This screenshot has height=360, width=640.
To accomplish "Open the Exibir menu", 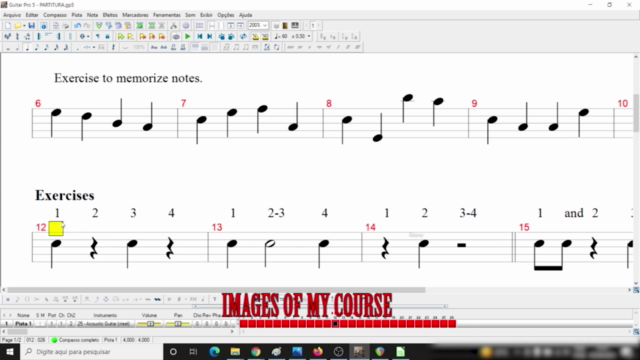I will [x=206, y=15].
